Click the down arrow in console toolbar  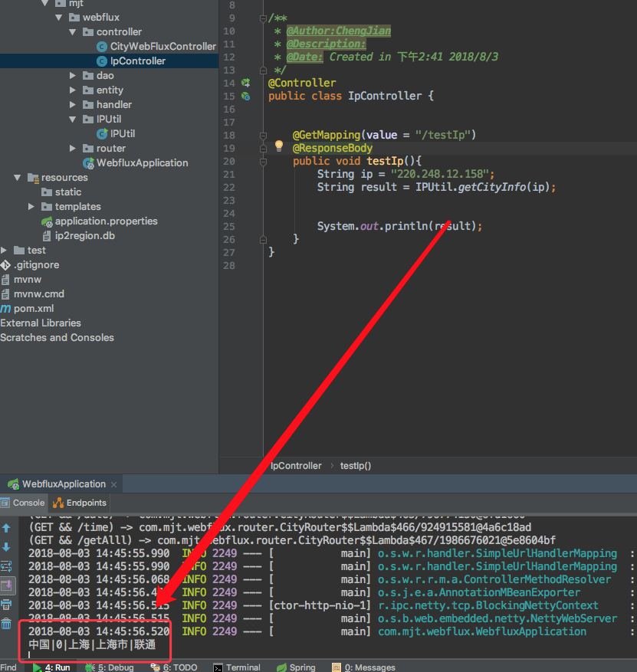click(x=6, y=547)
